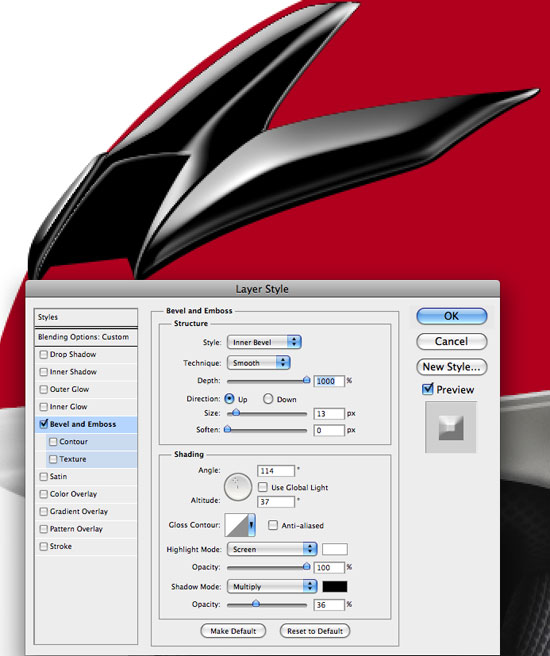Click the Shadow Opacity field 36

[x=329, y=605]
